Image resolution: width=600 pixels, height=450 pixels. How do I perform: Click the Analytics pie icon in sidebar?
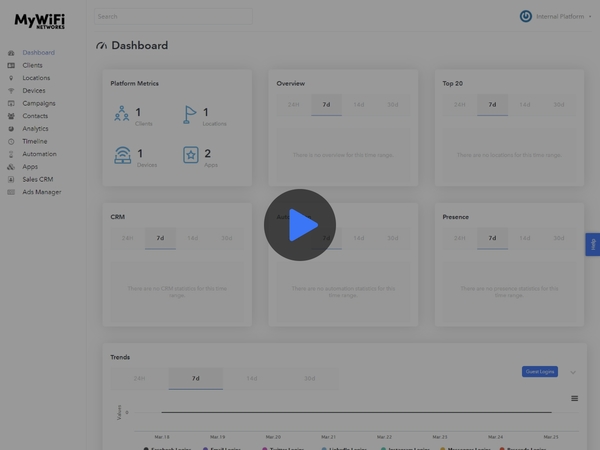11,129
